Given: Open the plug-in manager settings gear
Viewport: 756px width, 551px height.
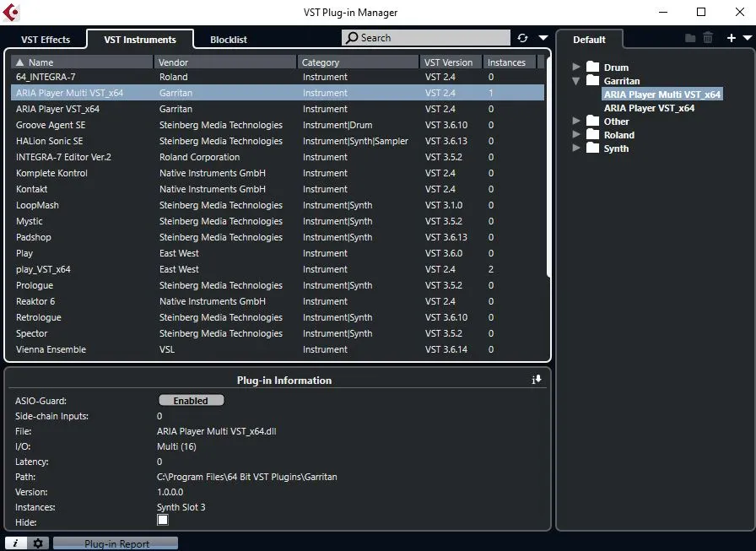Looking at the screenshot, I should pos(37,543).
